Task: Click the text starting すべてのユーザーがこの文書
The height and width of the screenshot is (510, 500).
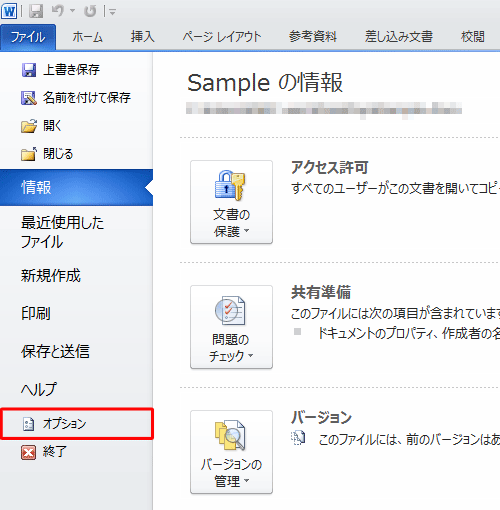Action: click(x=395, y=189)
